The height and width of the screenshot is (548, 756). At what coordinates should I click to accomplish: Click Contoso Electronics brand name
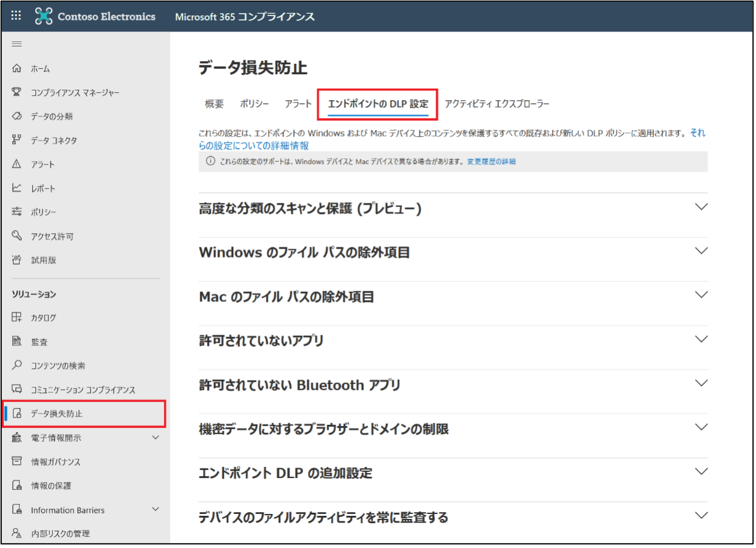point(106,17)
